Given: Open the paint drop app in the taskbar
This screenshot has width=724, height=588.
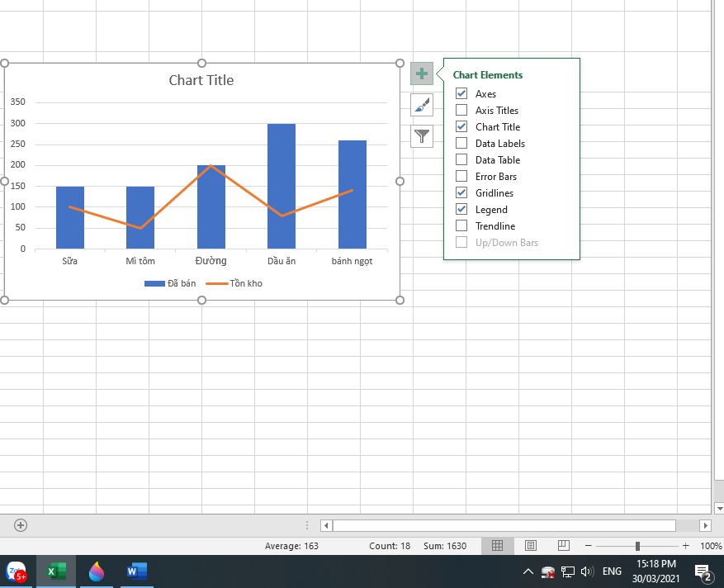Looking at the screenshot, I should (x=97, y=571).
